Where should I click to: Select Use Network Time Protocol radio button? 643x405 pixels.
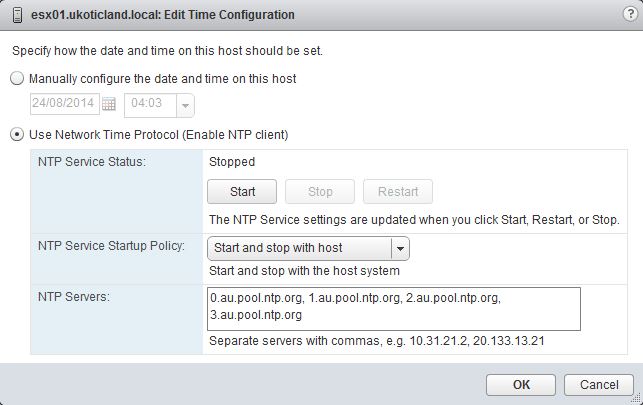[x=17, y=134]
